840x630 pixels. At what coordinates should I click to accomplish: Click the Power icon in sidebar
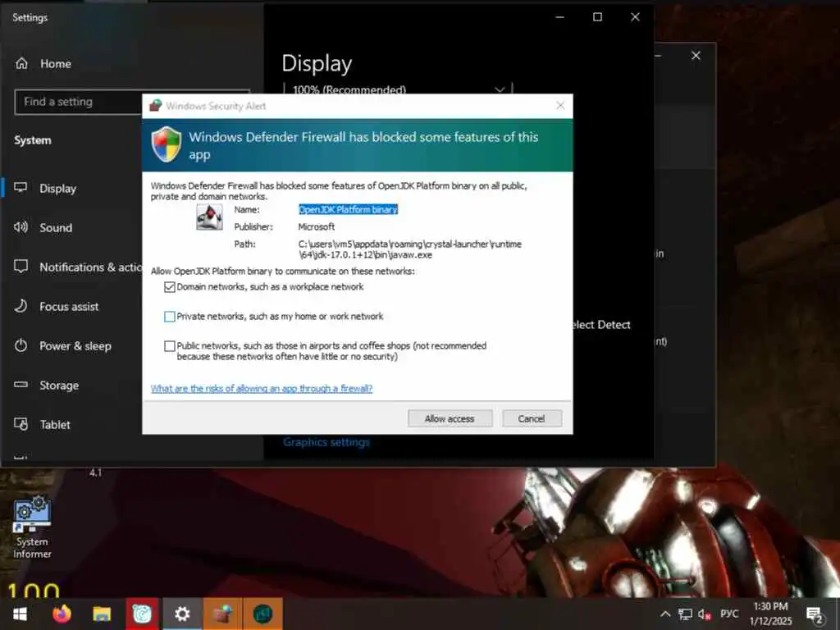pos(21,345)
